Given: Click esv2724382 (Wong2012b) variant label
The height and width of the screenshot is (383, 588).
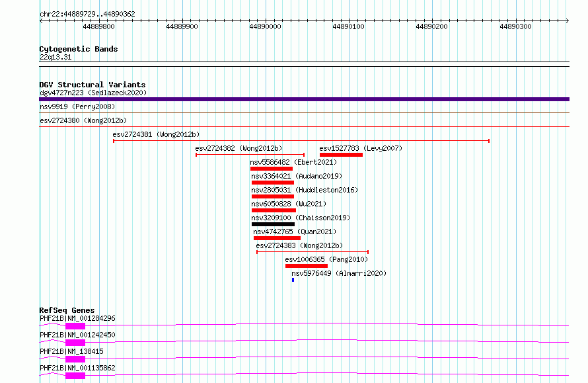Looking at the screenshot, I should (239, 148).
